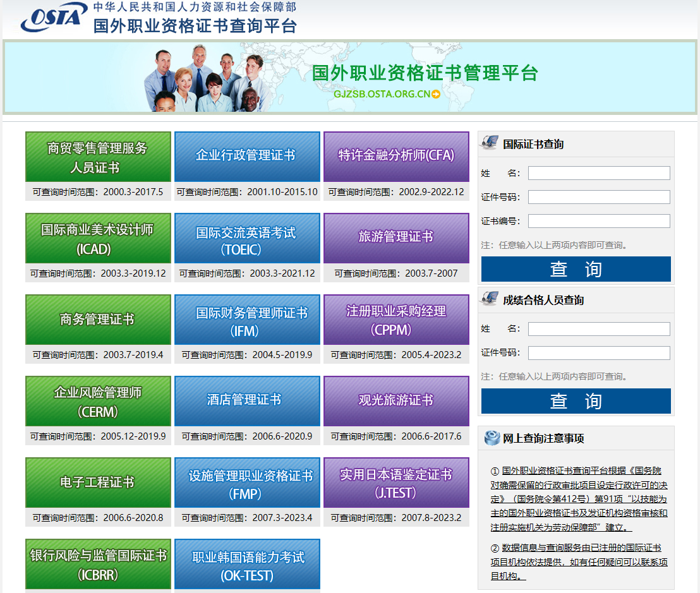The height and width of the screenshot is (593, 700).
Task: Select the 实用日本语鉴定证书(J.TEST) tile
Action: [x=396, y=482]
